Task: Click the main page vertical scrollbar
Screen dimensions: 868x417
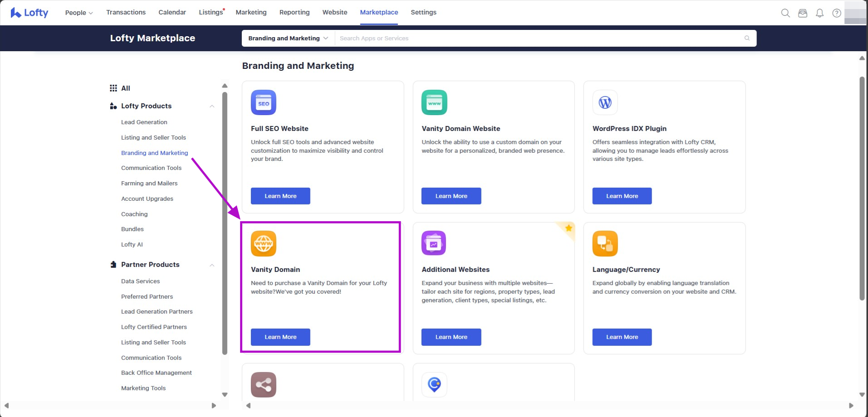Action: (862, 188)
